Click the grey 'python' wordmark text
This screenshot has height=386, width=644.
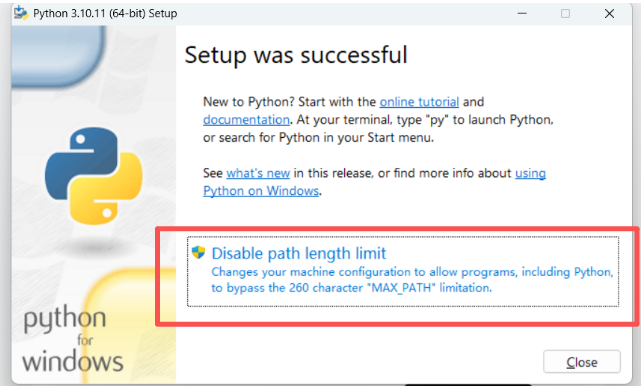(x=65, y=319)
